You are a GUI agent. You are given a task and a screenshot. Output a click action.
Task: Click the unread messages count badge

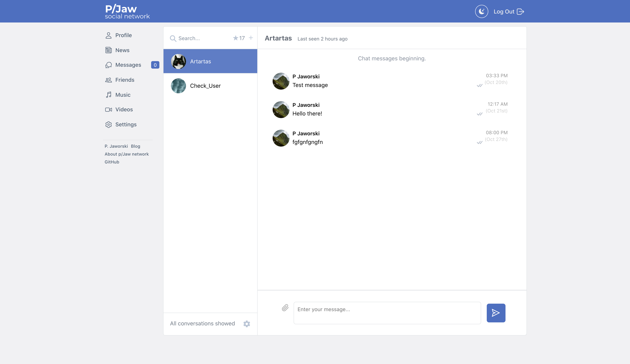(155, 65)
